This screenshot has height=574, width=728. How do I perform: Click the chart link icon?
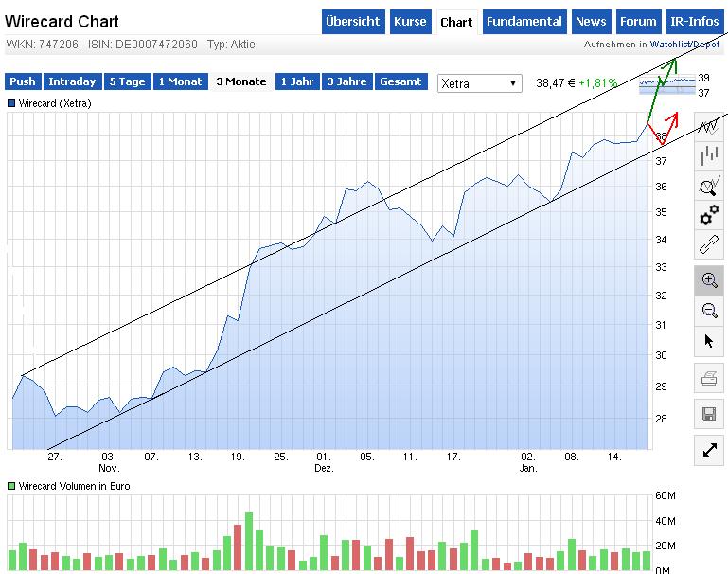coord(709,245)
